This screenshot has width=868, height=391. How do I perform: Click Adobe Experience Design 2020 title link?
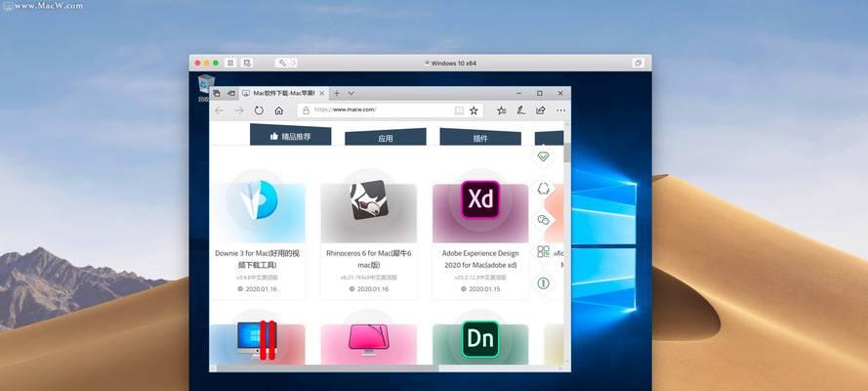[480, 259]
